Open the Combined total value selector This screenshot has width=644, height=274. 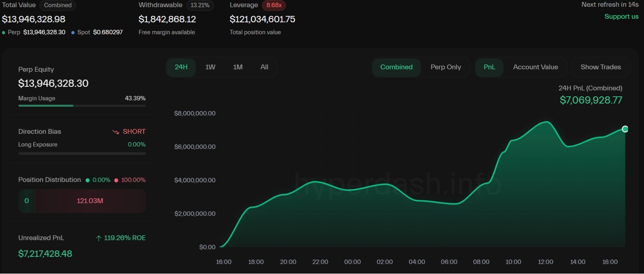tap(58, 5)
